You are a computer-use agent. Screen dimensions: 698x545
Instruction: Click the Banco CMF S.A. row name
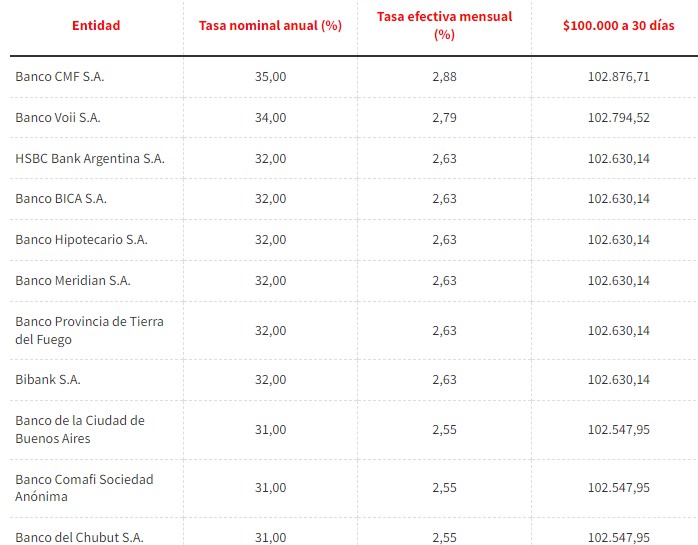point(60,77)
